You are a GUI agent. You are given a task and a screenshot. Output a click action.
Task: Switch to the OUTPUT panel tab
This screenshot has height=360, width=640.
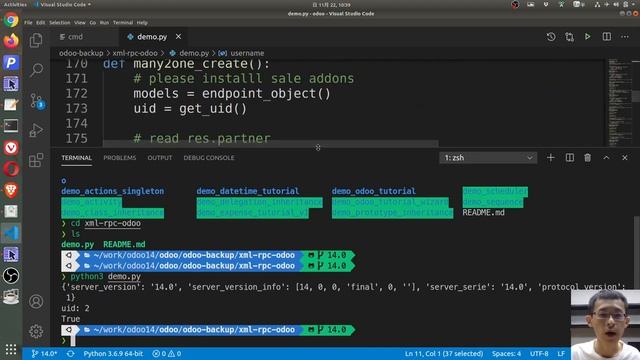(x=160, y=158)
